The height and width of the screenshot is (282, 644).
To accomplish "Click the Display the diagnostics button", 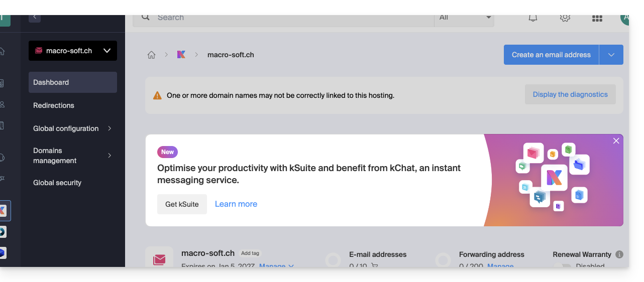I will (x=570, y=94).
